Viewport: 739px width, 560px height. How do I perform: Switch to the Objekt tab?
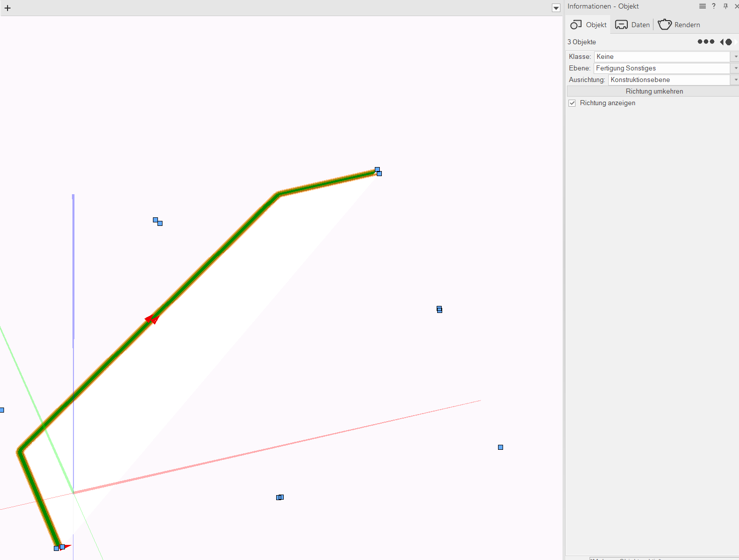pyautogui.click(x=589, y=25)
